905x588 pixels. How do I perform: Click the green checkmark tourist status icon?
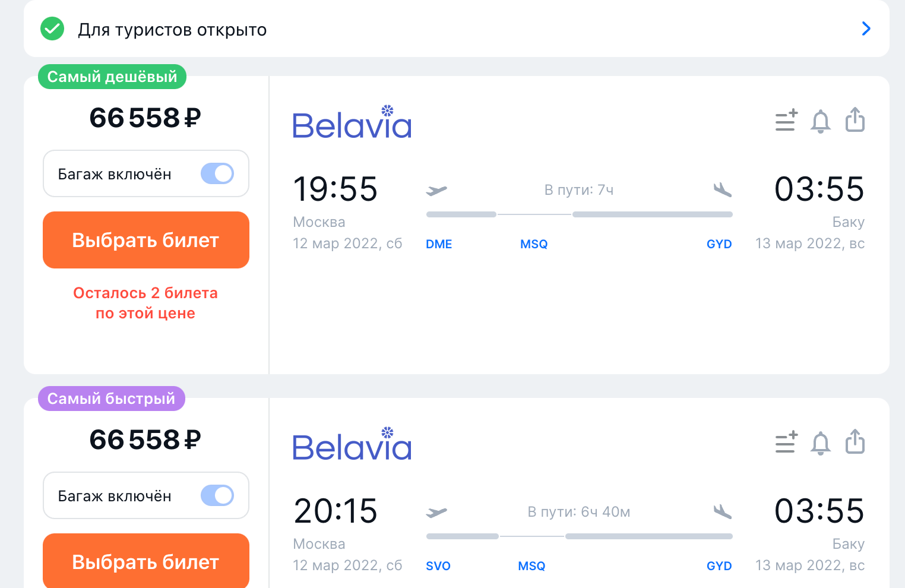coord(52,29)
